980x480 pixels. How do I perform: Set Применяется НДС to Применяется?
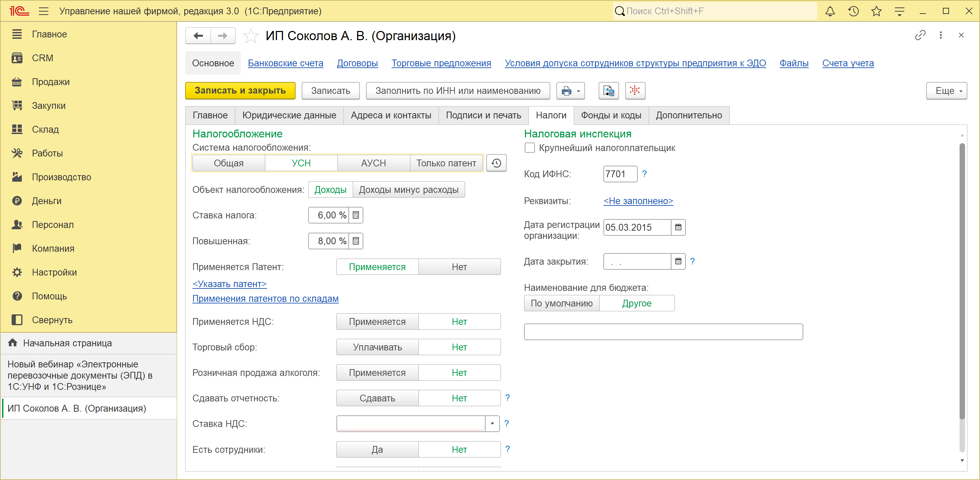pos(377,321)
